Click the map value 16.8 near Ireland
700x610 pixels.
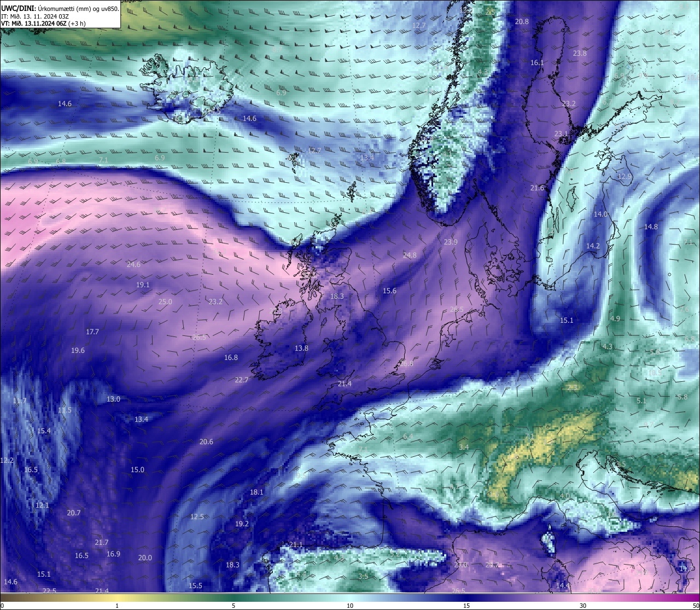(x=231, y=358)
